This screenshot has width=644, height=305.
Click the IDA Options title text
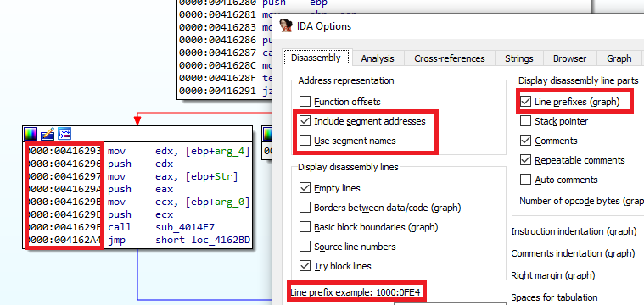coord(324,26)
